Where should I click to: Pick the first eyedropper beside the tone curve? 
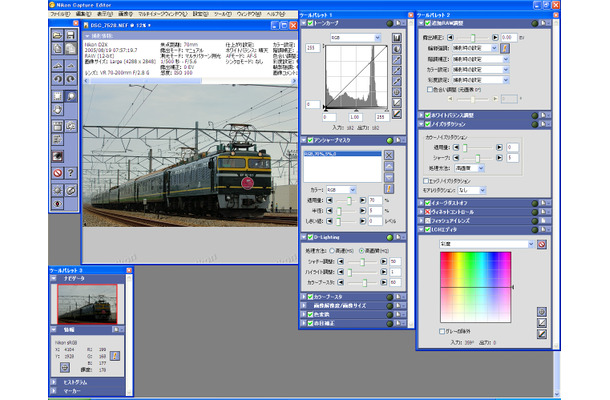(x=396, y=60)
